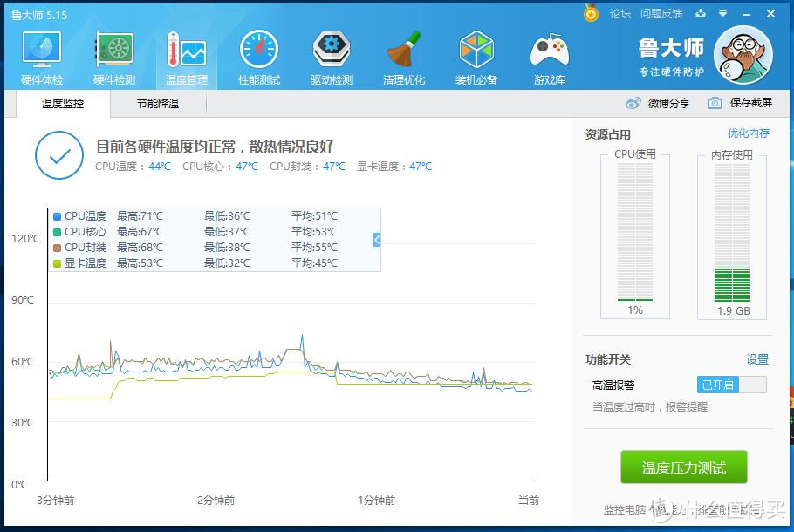Open the title bar dropdown menu arrow
This screenshot has height=532, width=794.
723,13
